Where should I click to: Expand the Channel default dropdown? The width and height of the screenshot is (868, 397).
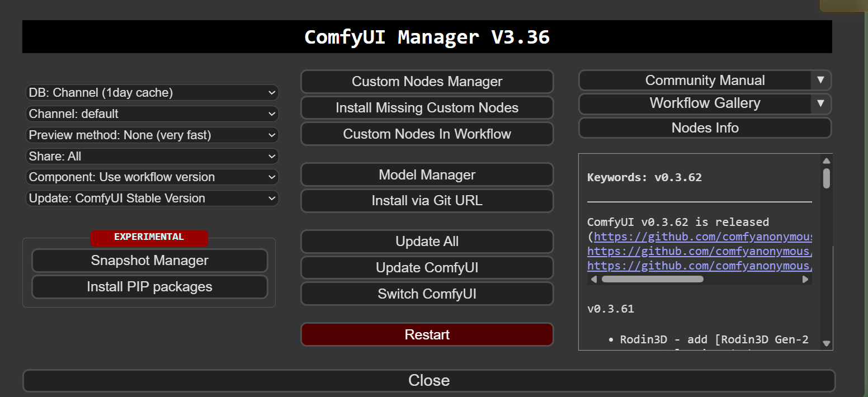click(152, 114)
